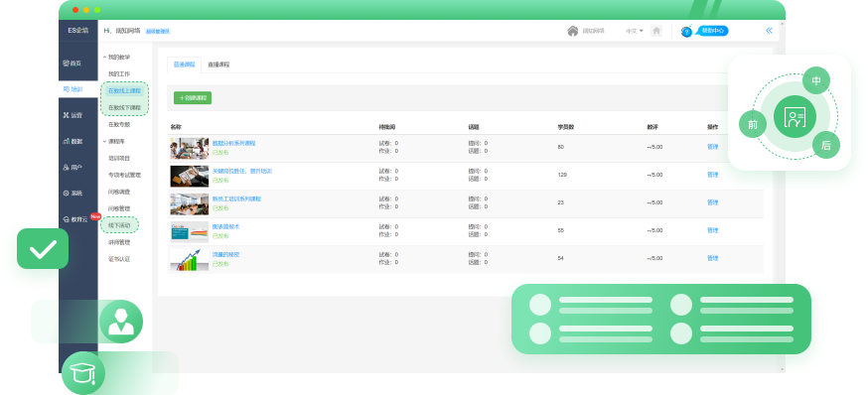Open the 用户 users section in the sidebar
The width and height of the screenshot is (868, 395).
[x=72, y=167]
